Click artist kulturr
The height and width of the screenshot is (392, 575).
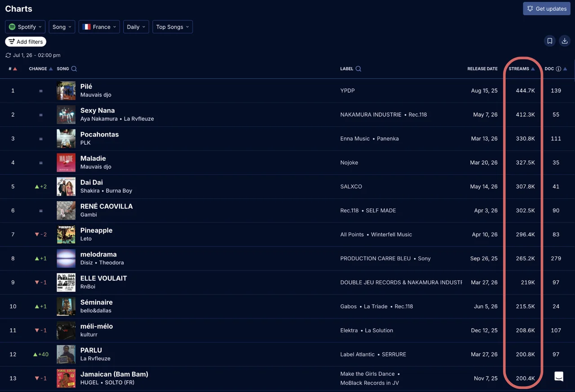click(x=89, y=335)
